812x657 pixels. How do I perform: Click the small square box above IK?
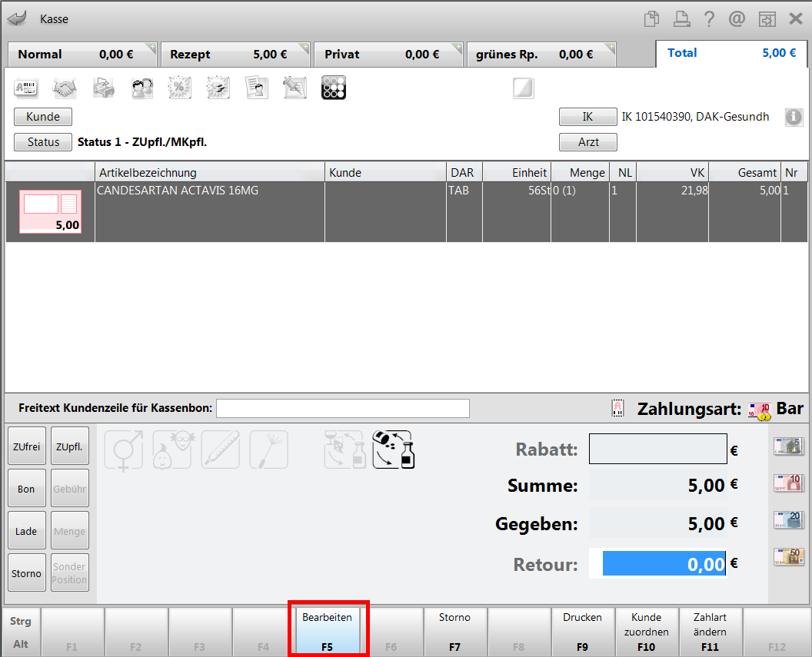tap(524, 88)
